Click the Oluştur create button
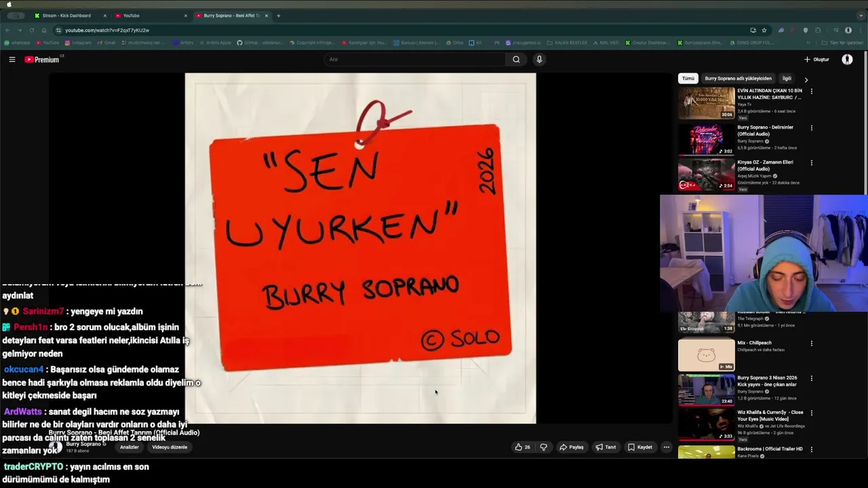Image resolution: width=868 pixels, height=488 pixels. pos(816,60)
